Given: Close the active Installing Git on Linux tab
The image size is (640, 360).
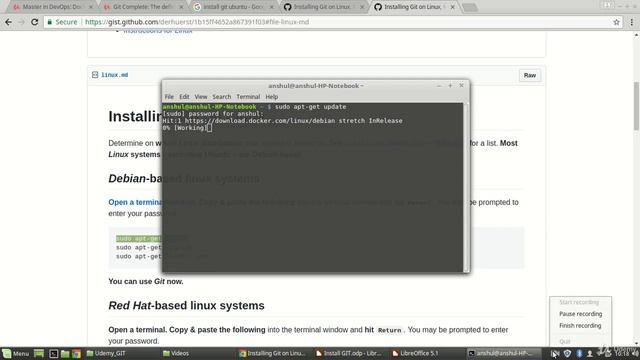Looking at the screenshot, I should click(x=452, y=7).
